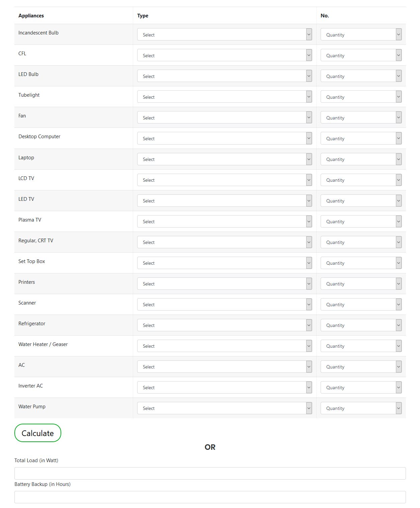Open Set Top Box quantity dropdown
420x508 pixels.
point(361,263)
